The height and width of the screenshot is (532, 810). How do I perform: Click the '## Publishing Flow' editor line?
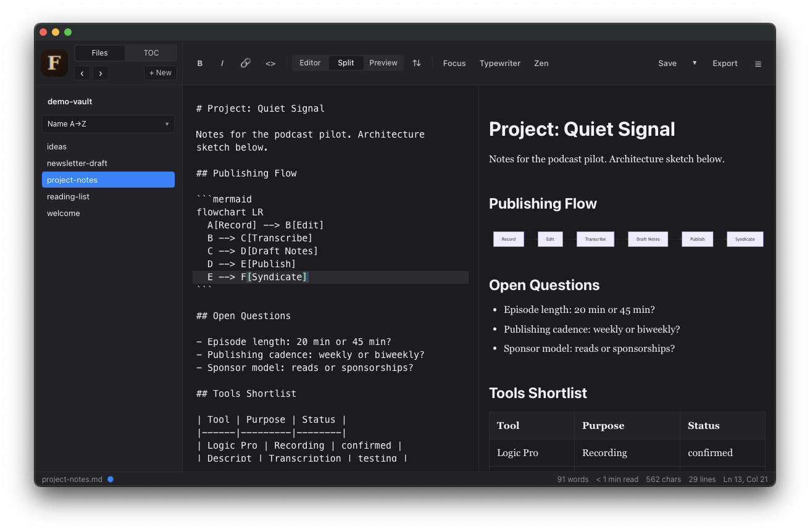pyautogui.click(x=246, y=173)
